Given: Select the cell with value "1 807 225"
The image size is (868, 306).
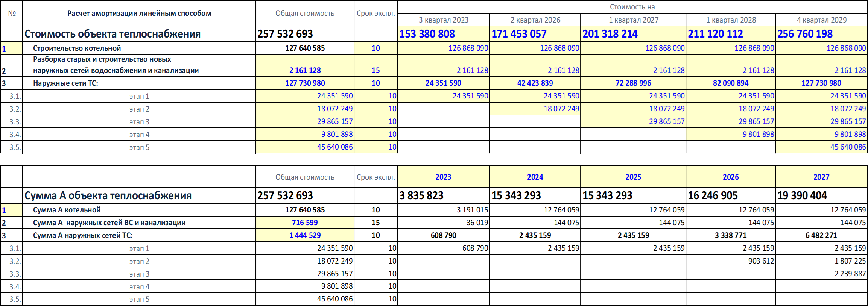Looking at the screenshot, I should [822, 261].
